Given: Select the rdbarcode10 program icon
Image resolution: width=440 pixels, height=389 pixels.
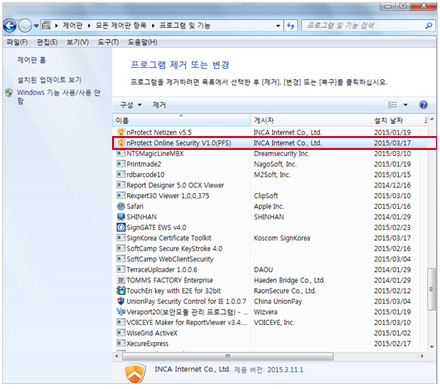Looking at the screenshot, I should 121,175.
